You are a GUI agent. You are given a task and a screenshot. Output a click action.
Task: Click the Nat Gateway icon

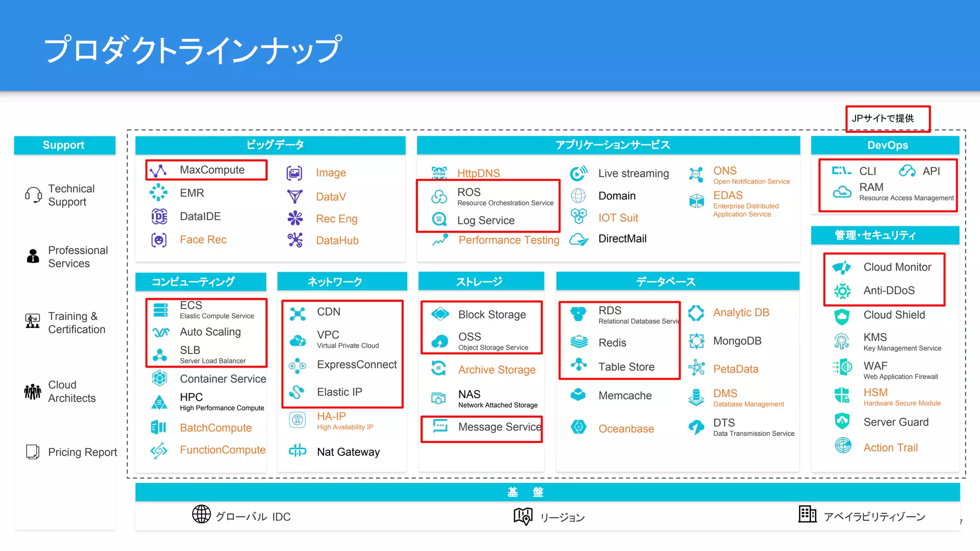298,451
